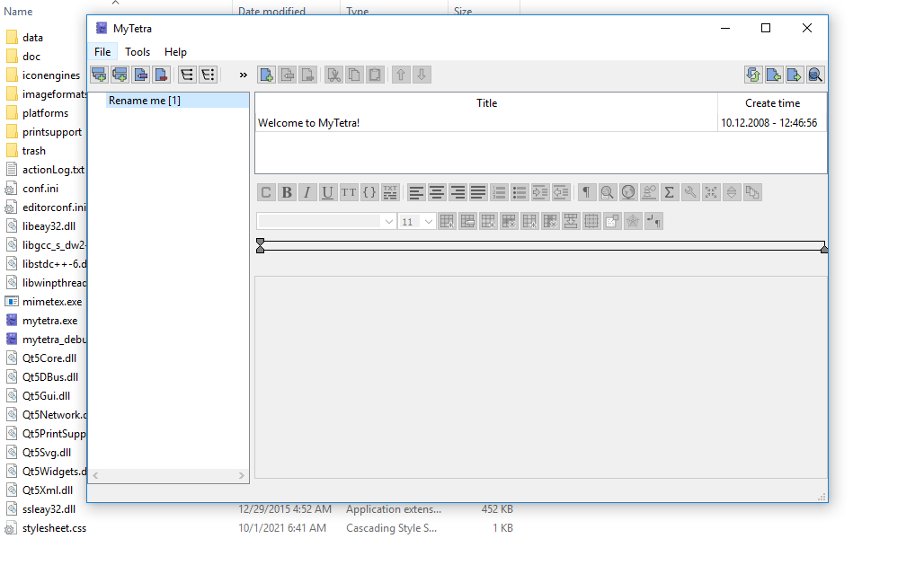The width and height of the screenshot is (924, 565).
Task: Open editor settings with the wrench icon
Action: (690, 192)
